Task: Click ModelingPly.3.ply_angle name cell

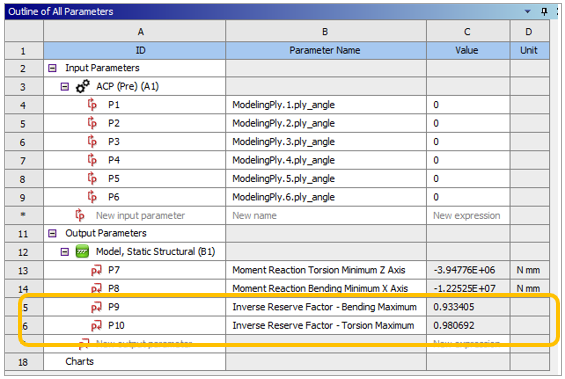Action: (x=326, y=142)
